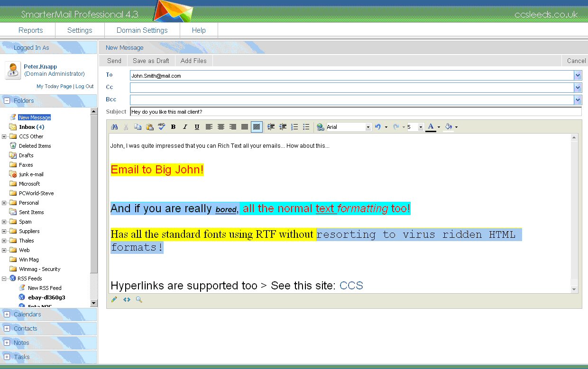This screenshot has width=588, height=369.
Task: Open the Arial font name dropdown
Action: pos(368,127)
